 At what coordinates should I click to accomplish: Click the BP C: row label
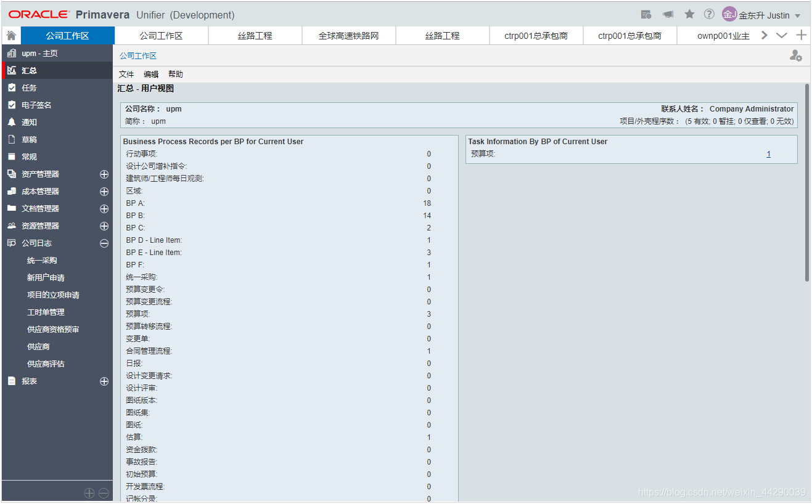click(136, 228)
